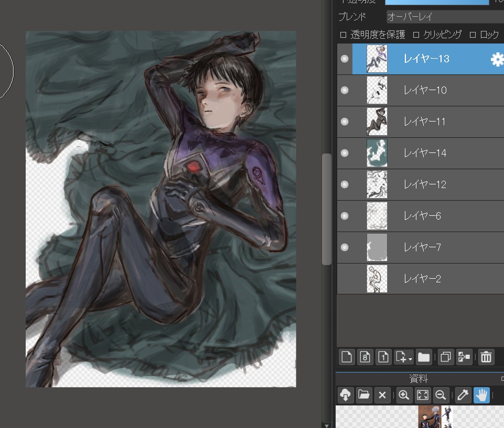Hide レイヤー6 via its visibility dot
Image resolution: width=504 pixels, height=428 pixels.
345,216
